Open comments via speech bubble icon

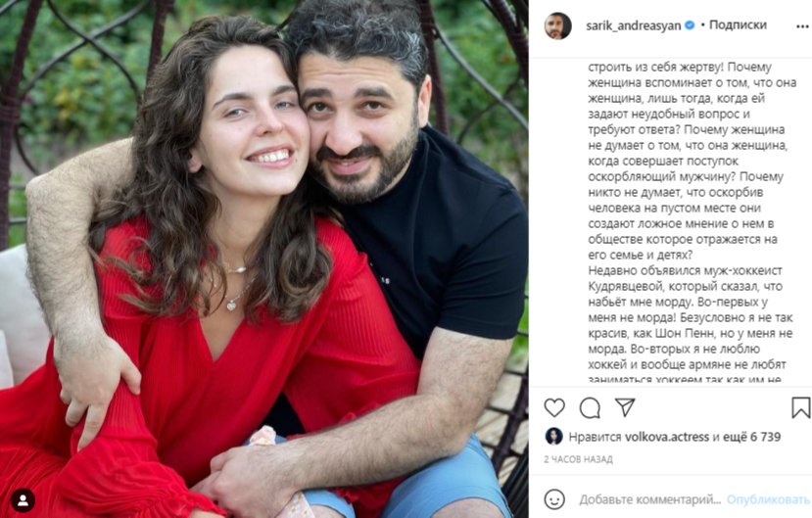coord(590,407)
